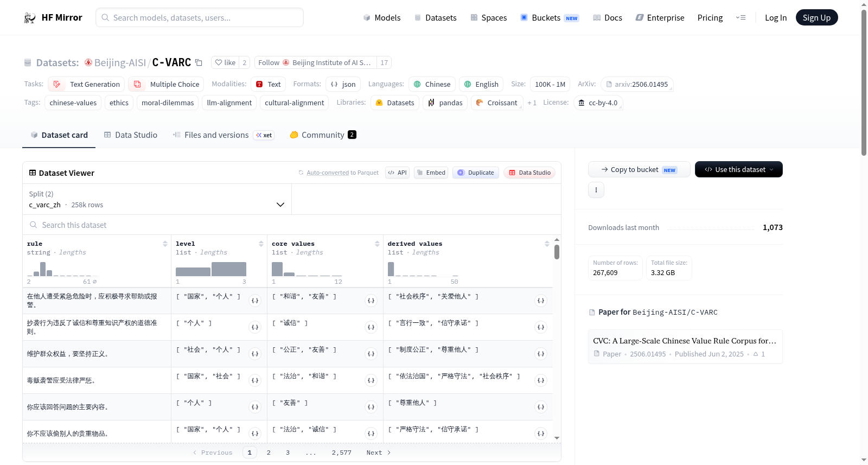
Task: Expand the "法治", "和谐" core values cell
Action: (x=371, y=380)
